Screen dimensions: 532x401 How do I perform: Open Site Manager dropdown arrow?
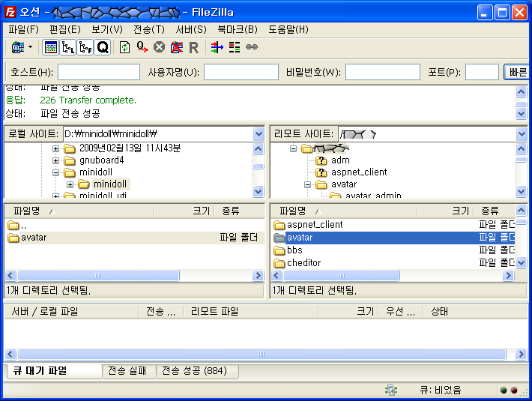(x=31, y=46)
